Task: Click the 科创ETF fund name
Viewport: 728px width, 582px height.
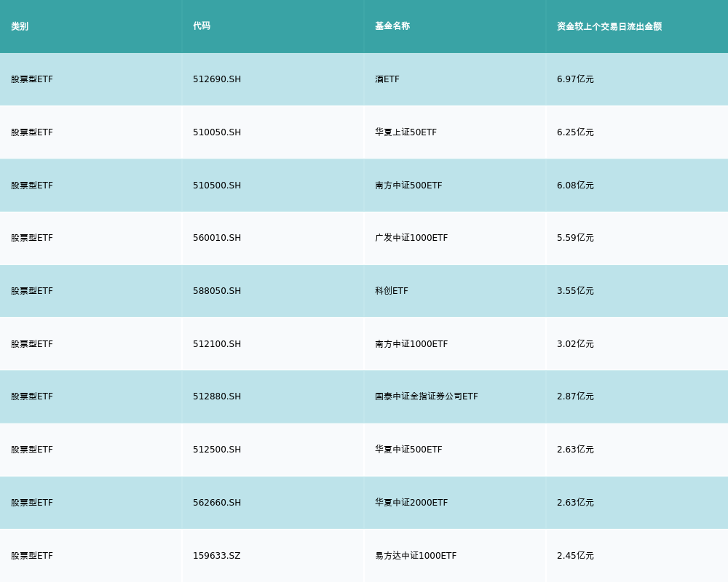Action: point(392,291)
